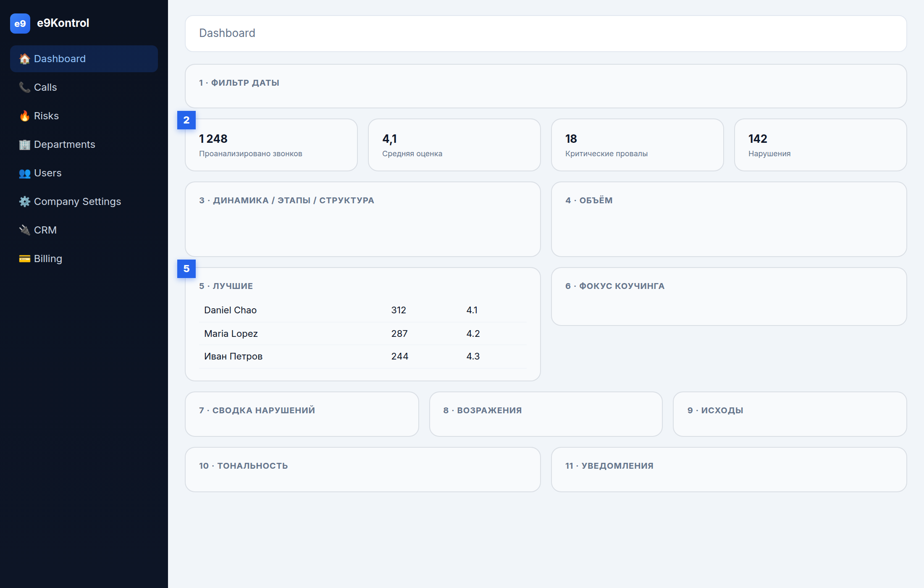Click the Billing card icon

(25, 259)
